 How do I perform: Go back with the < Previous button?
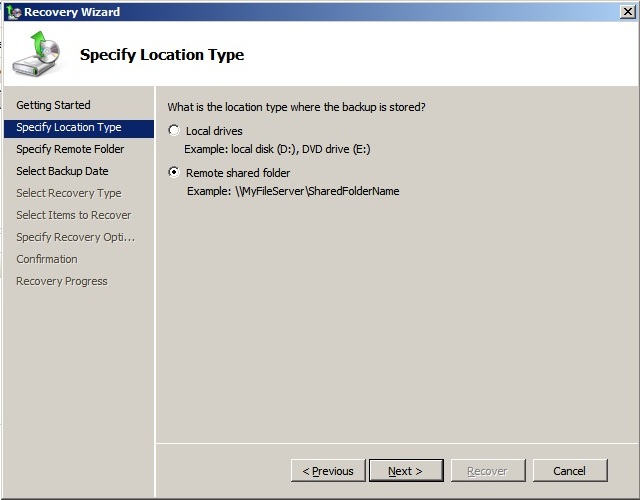pos(328,471)
